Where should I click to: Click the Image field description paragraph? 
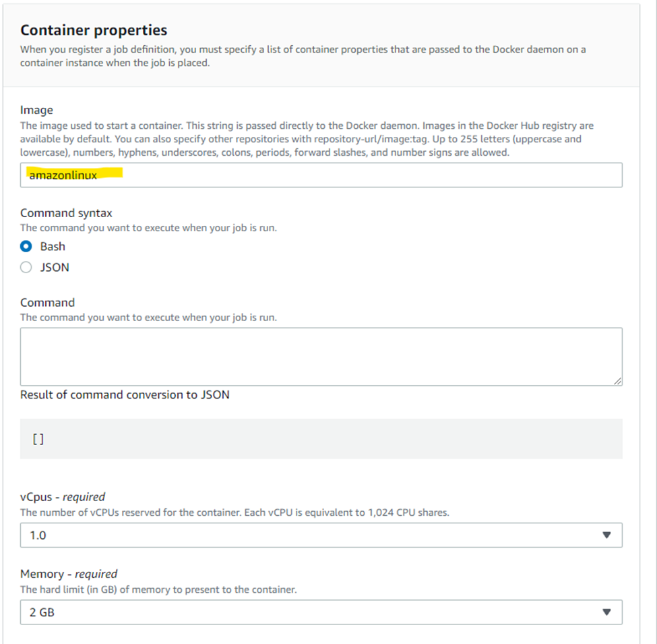pyautogui.click(x=307, y=139)
